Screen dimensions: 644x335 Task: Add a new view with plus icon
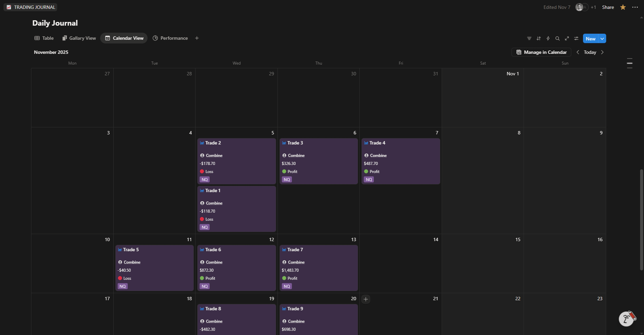point(197,38)
